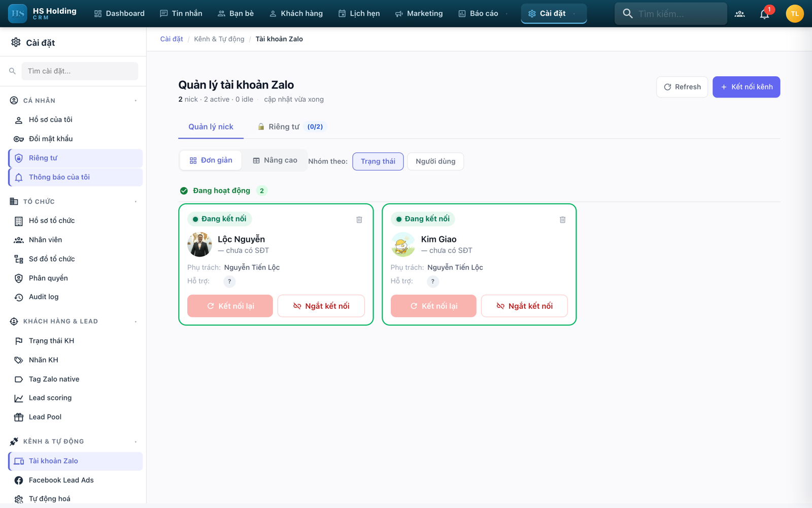Click the Audit log history icon

click(19, 297)
